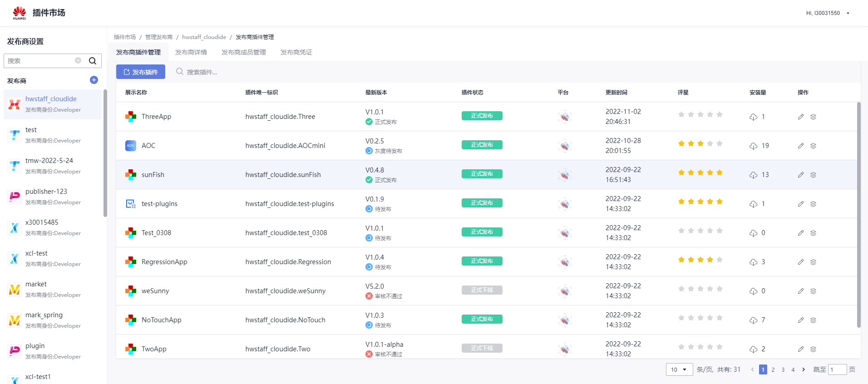The height and width of the screenshot is (384, 868).
Task: Open version layers icon for AOC
Action: 813,146
